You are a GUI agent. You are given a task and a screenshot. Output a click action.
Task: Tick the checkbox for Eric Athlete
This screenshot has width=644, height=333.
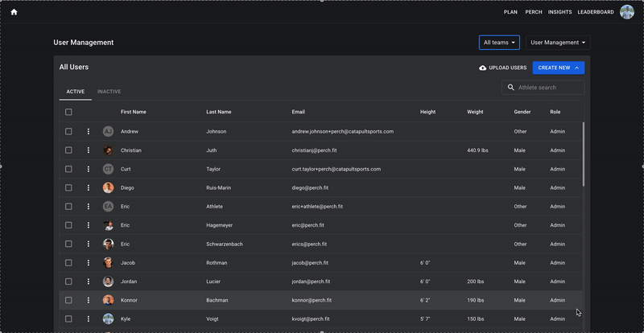pyautogui.click(x=68, y=207)
